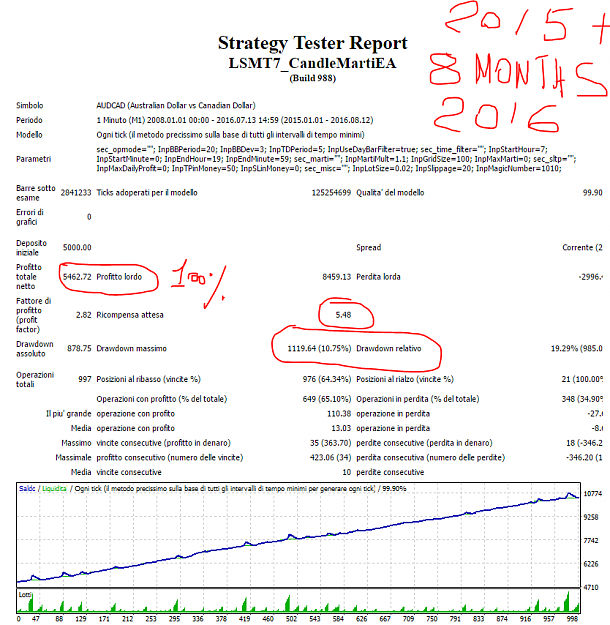This screenshot has height=625, width=610.
Task: Select the 99.90 model quality value
Action: click(x=592, y=193)
